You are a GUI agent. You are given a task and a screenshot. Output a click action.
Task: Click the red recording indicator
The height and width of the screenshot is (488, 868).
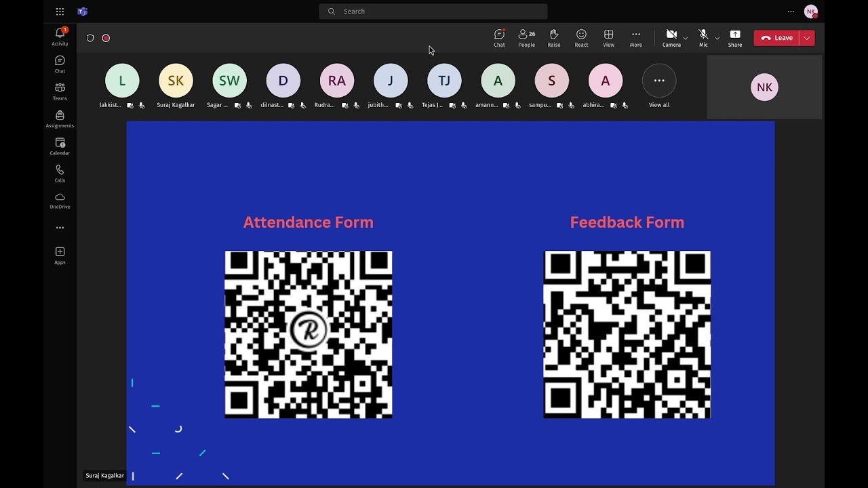106,38
